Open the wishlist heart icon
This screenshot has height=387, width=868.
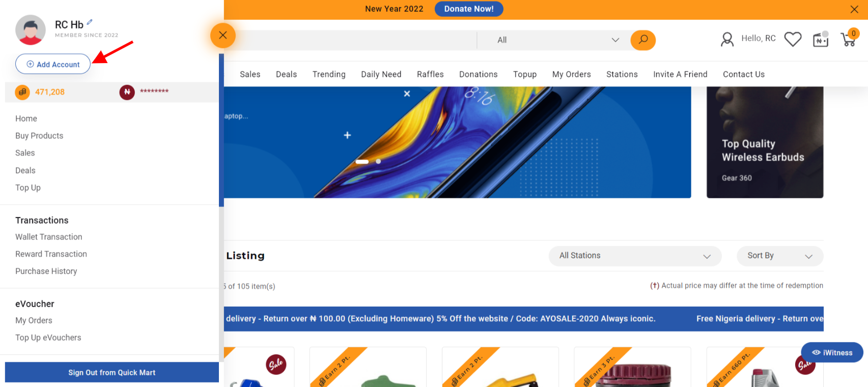tap(792, 39)
